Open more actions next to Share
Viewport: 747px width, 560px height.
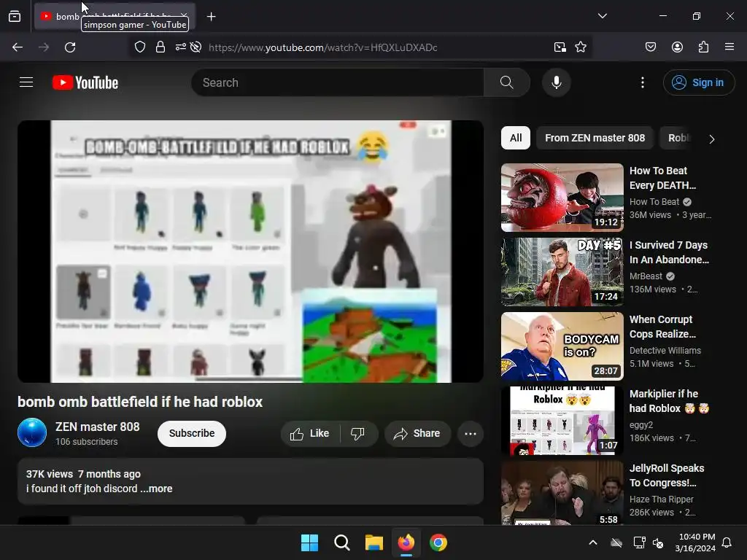click(x=471, y=433)
